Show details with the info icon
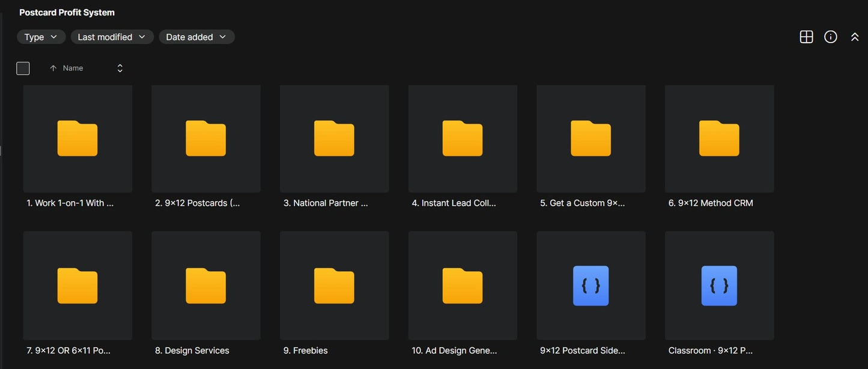 coord(831,37)
